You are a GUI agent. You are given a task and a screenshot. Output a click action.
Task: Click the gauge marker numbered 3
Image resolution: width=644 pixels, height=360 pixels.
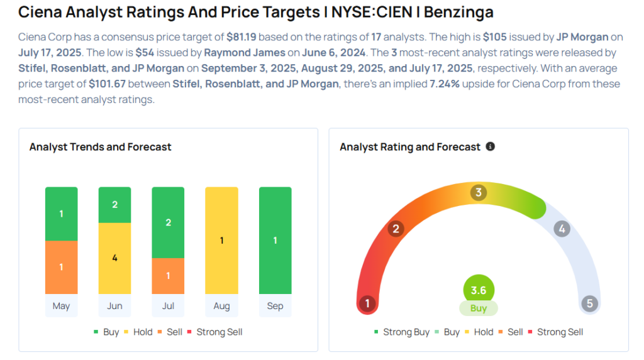pos(478,192)
